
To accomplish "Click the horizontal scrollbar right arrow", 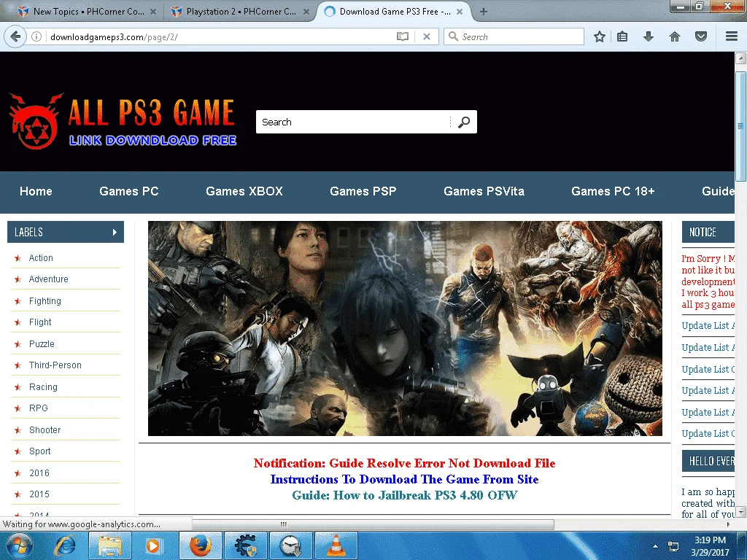I will point(729,524).
